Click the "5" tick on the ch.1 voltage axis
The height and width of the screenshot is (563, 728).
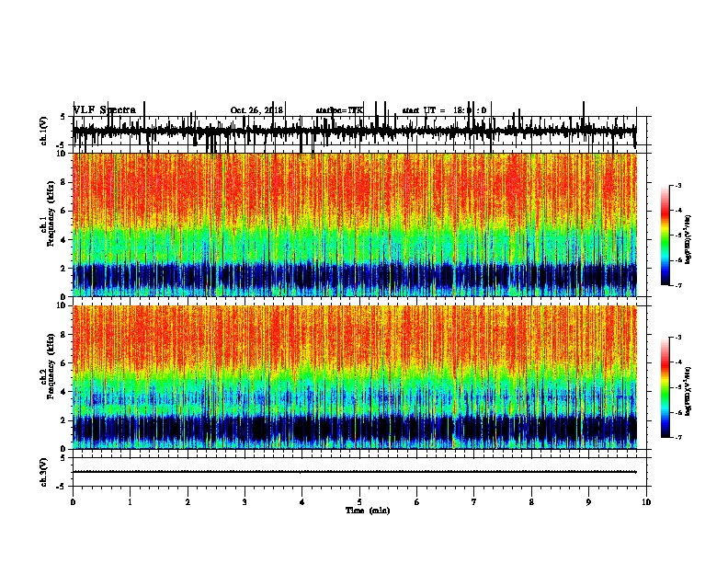pyautogui.click(x=63, y=117)
